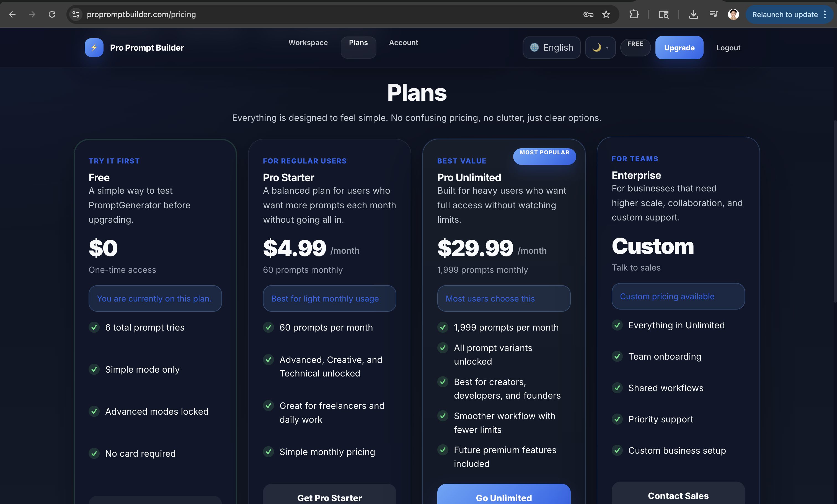
Task: Open the English language dropdown
Action: click(x=551, y=48)
